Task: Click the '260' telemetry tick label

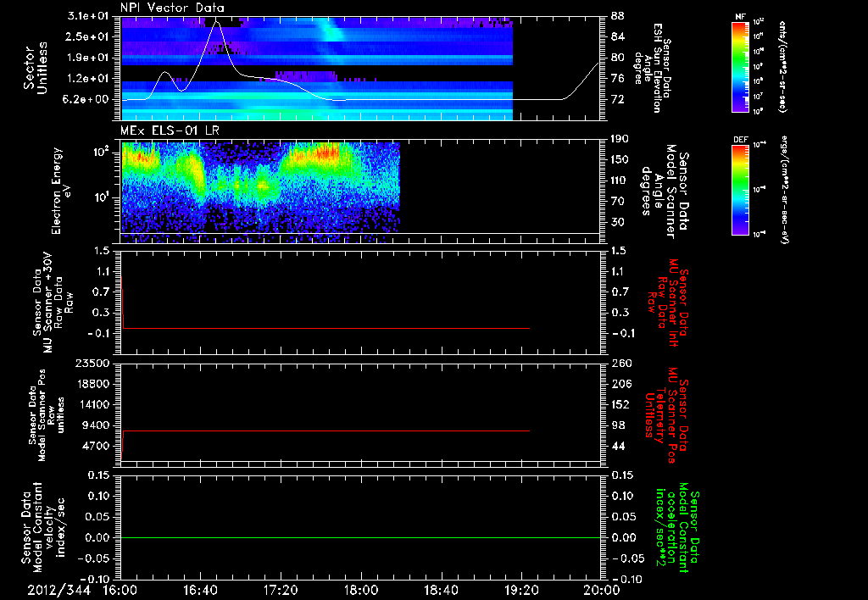Action: click(620, 363)
